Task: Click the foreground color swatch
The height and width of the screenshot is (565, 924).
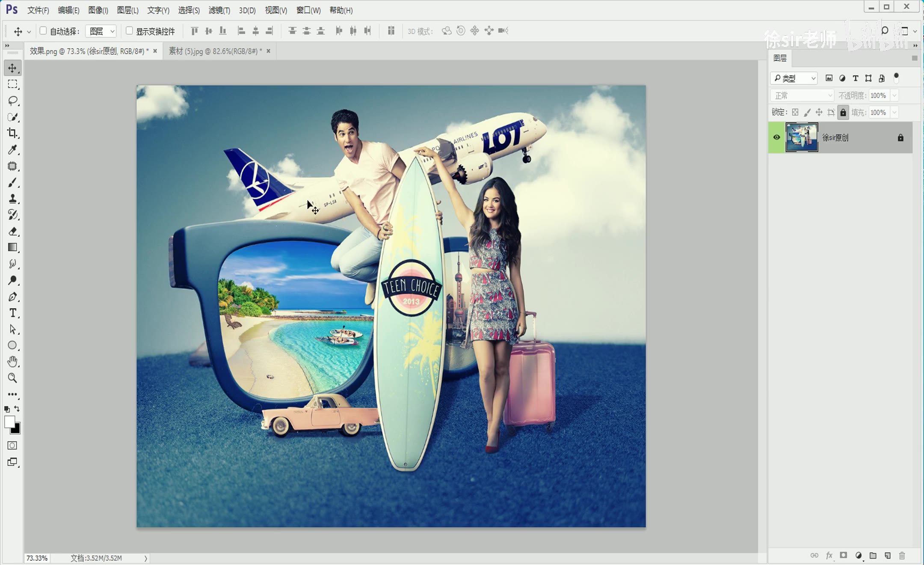Action: [x=9, y=422]
